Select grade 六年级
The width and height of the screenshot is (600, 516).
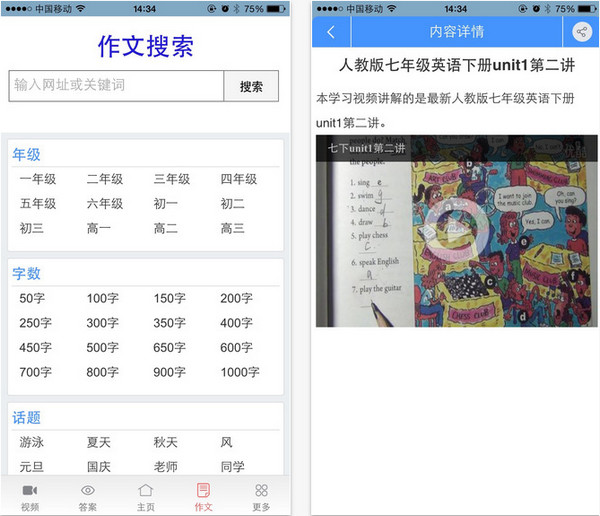pos(105,204)
